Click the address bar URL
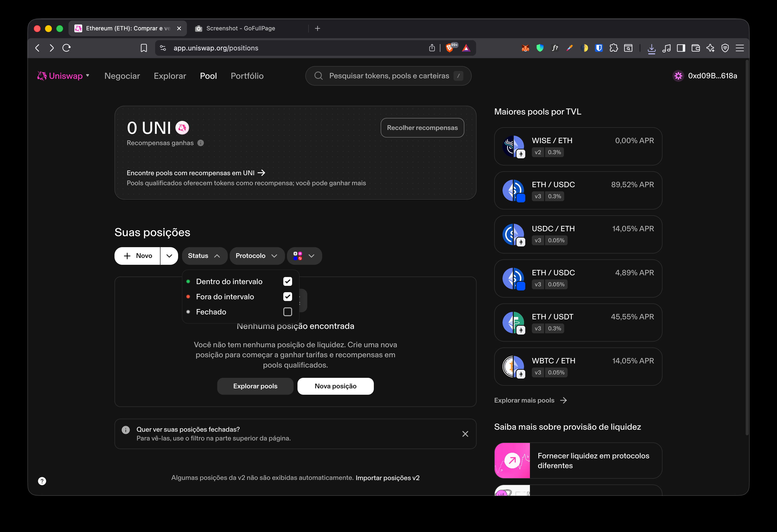The image size is (777, 532). tap(216, 48)
